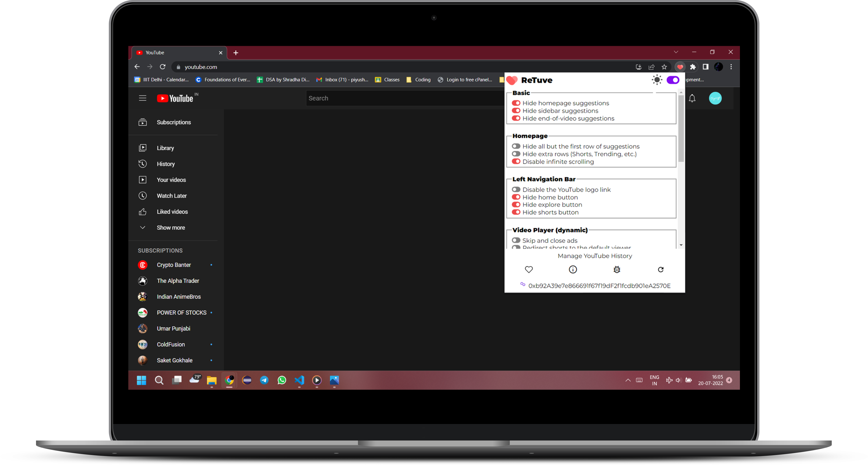Click Show more subscriptions expander

[x=171, y=227]
